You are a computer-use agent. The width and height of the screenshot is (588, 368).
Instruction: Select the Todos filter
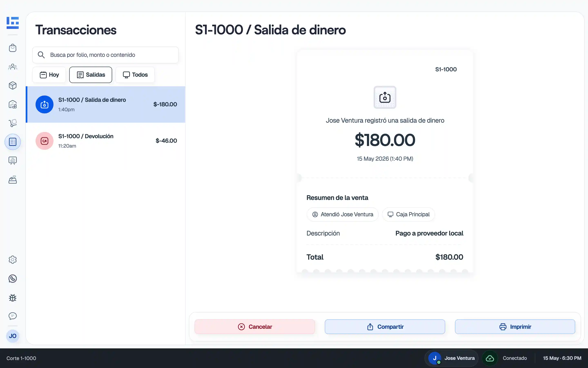tap(135, 75)
